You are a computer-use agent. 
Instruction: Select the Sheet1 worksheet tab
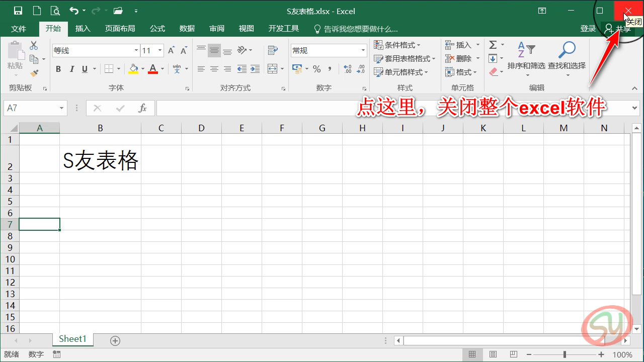(x=73, y=339)
